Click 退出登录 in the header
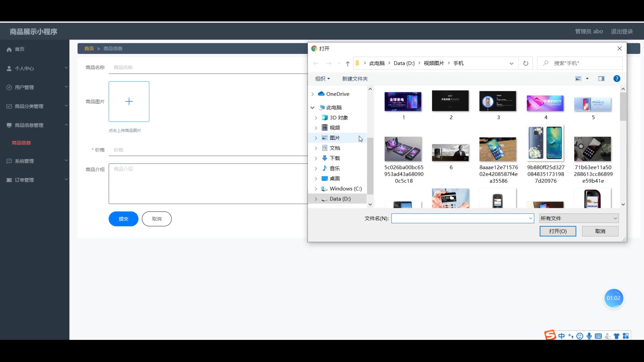Image resolution: width=644 pixels, height=362 pixels. pyautogui.click(x=622, y=32)
